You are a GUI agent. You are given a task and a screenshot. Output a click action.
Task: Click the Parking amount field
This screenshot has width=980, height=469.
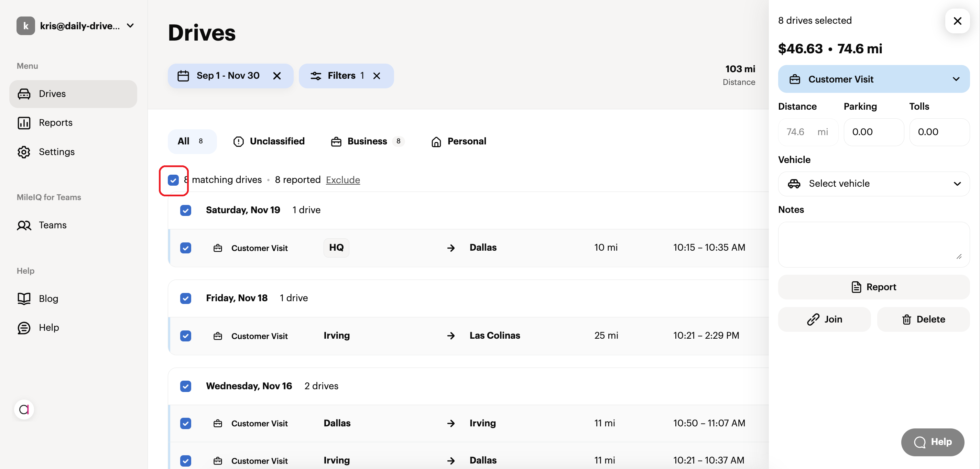pyautogui.click(x=873, y=132)
